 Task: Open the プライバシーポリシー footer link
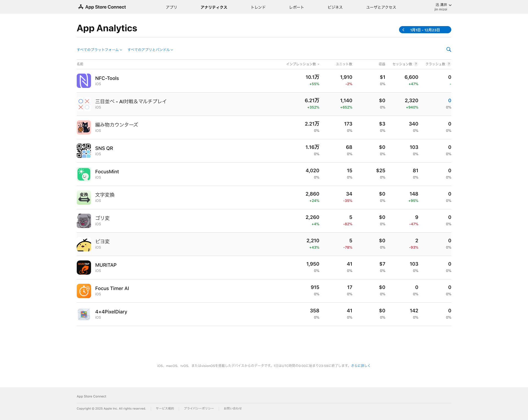[x=199, y=408]
